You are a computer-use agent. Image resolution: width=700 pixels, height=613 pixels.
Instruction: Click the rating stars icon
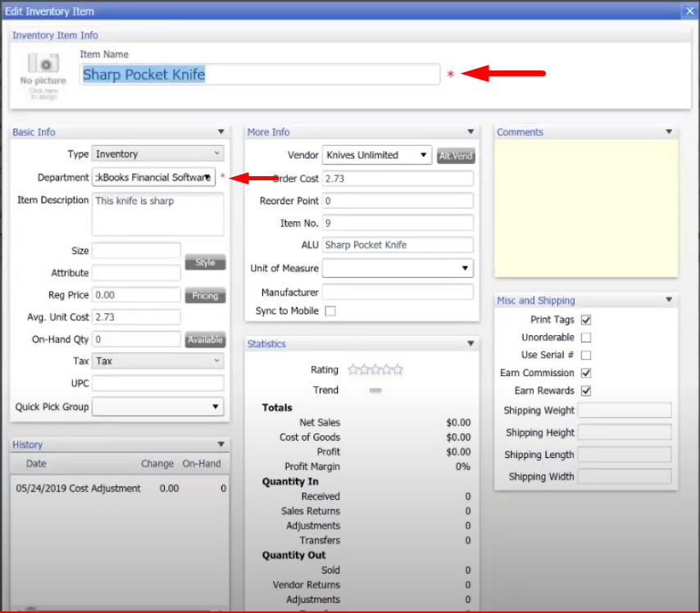coord(375,370)
